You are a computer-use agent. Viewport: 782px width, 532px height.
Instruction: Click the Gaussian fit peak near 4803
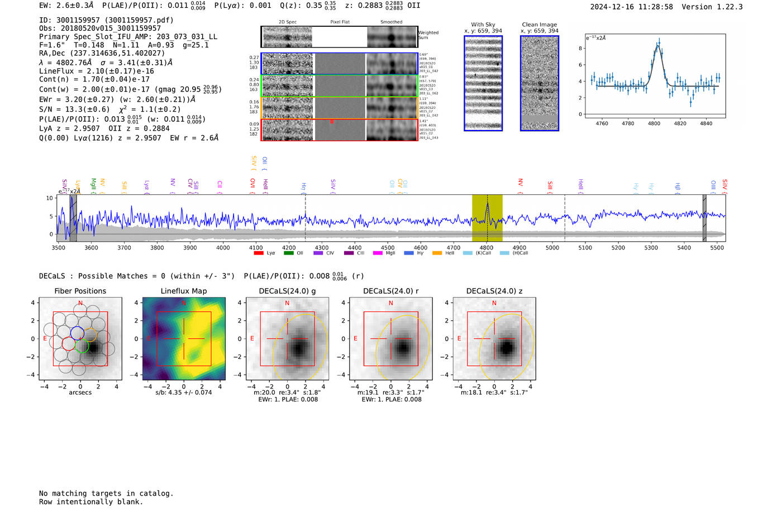658,47
